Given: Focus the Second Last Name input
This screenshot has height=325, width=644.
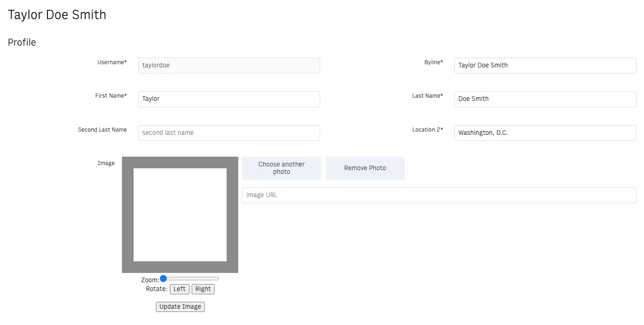Looking at the screenshot, I should click(x=229, y=133).
